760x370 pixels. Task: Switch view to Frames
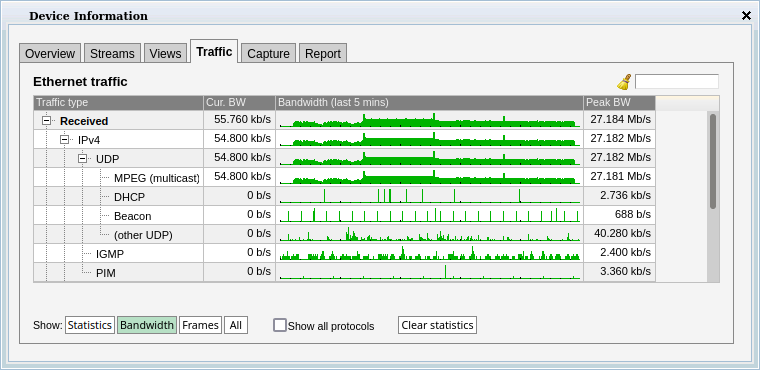(201, 325)
